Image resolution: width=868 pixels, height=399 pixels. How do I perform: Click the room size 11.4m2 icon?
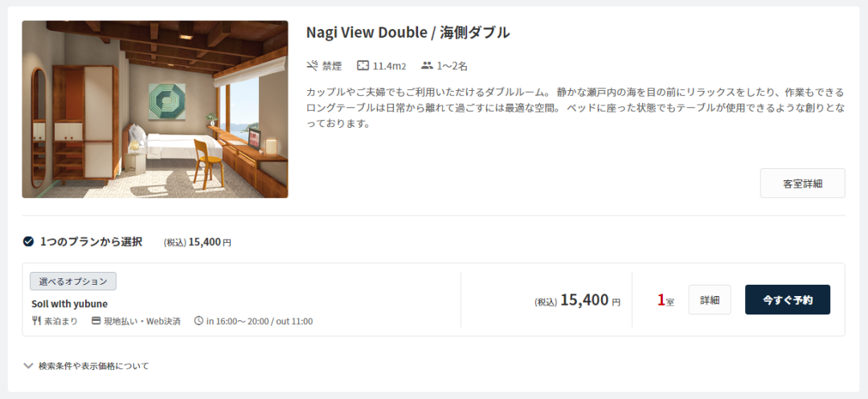(x=362, y=66)
